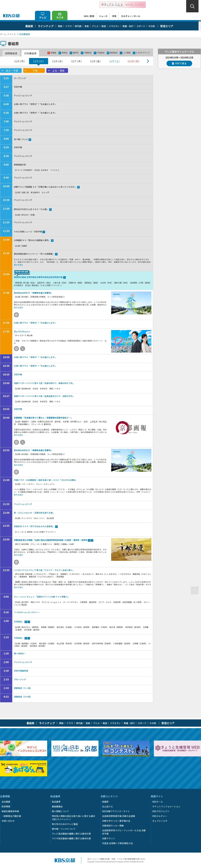Open the ホーム breadcrumb link
Viewport: 201px width, 868px height.
[x=3, y=34]
